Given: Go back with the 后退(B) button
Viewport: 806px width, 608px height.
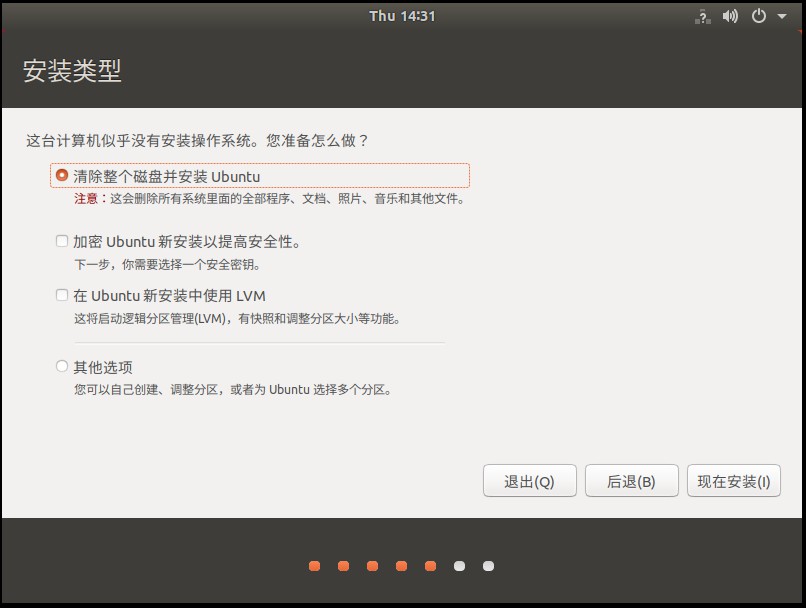Looking at the screenshot, I should [x=631, y=481].
